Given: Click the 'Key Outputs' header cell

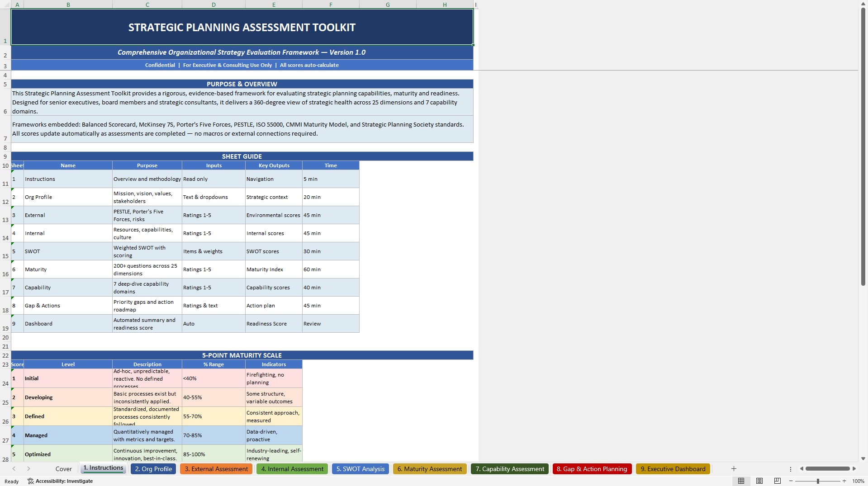Looking at the screenshot, I should click(274, 165).
